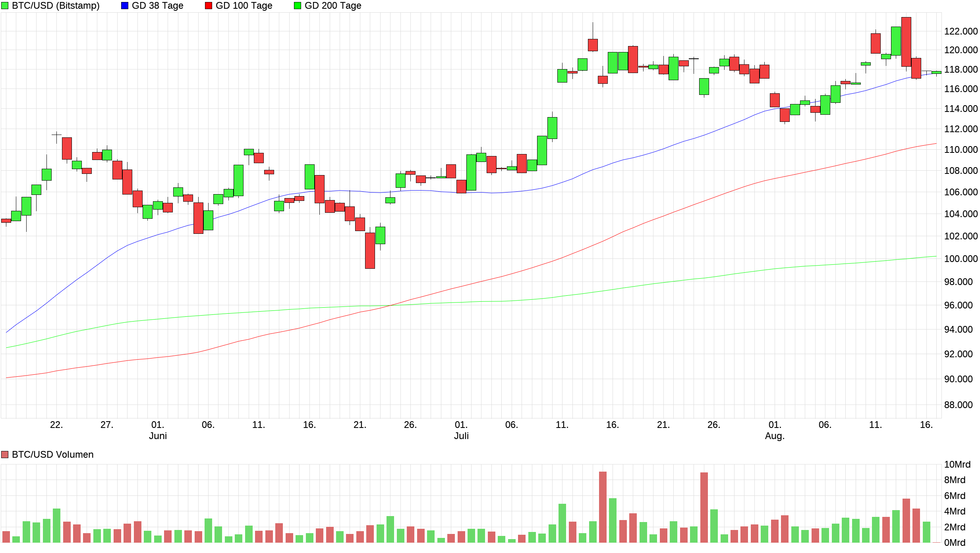Click the 100.000 price axis label
Screen dimensions: 980x553
coord(961,259)
